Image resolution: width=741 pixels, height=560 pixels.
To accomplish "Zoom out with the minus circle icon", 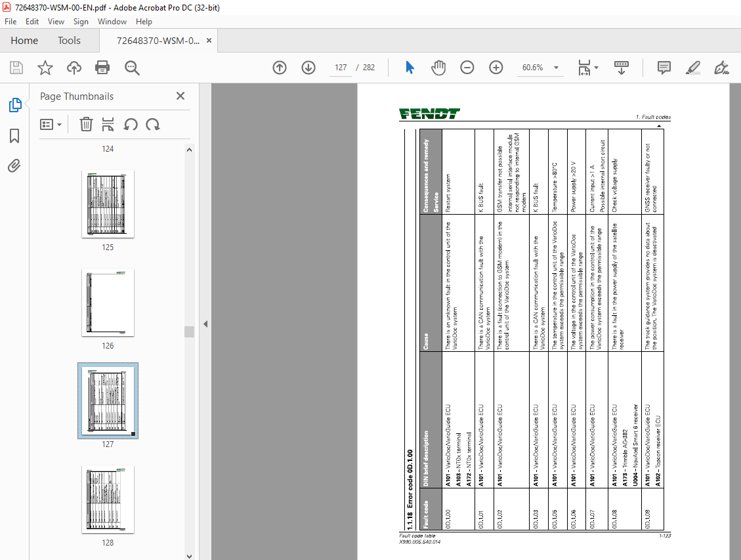I will (467, 68).
